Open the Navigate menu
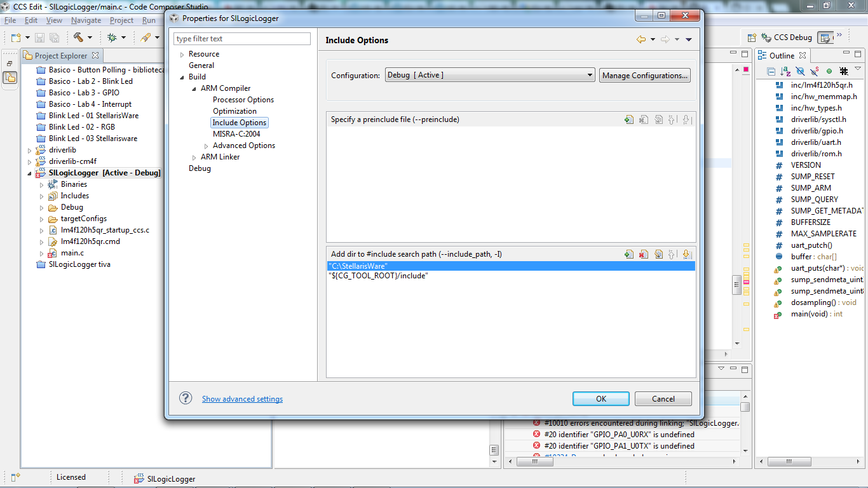868x488 pixels. tap(86, 20)
